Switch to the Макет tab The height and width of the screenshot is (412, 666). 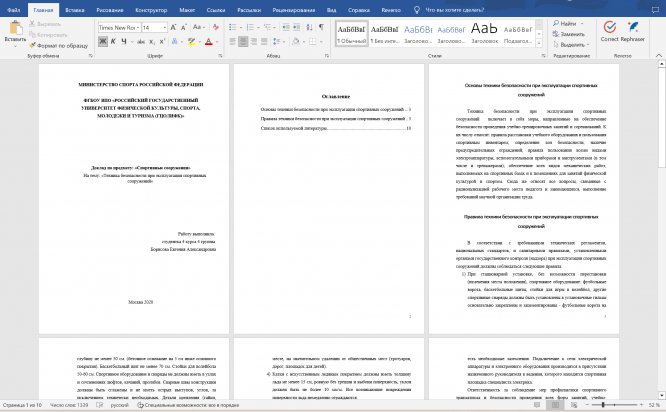coord(187,10)
